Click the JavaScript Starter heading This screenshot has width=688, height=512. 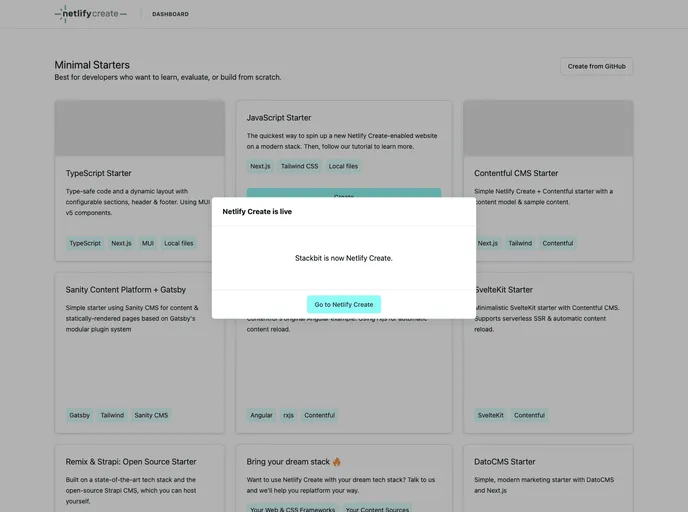click(x=279, y=117)
